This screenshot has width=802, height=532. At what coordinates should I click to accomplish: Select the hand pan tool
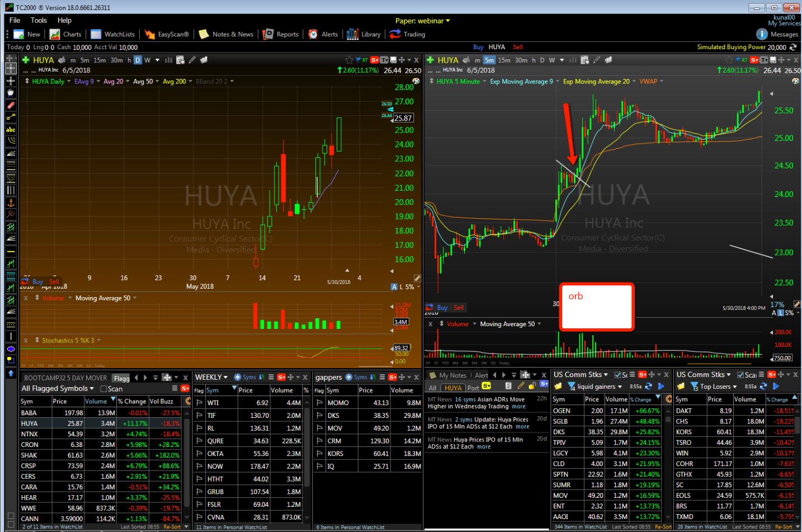11,92
